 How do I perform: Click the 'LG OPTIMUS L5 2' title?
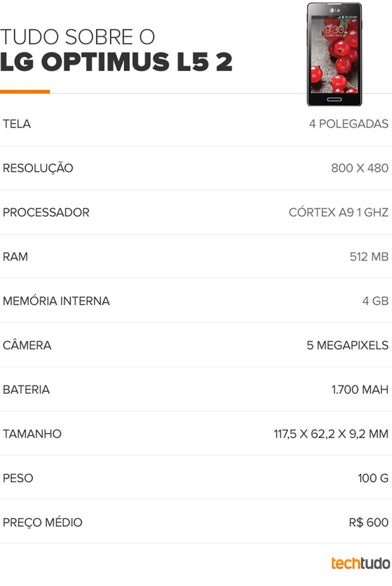116,62
